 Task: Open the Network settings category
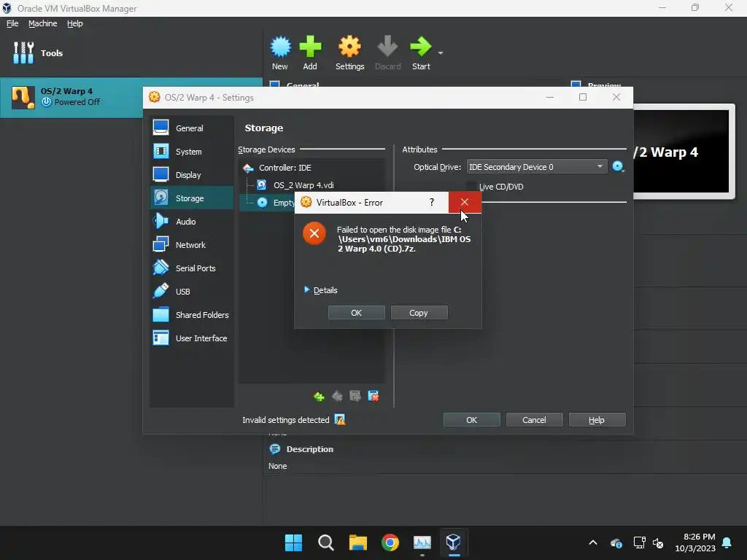coord(192,245)
